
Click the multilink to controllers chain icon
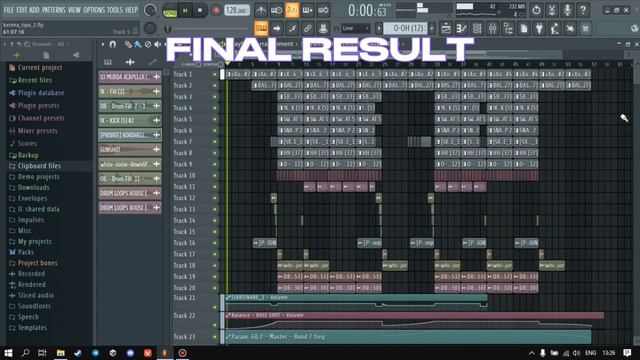click(307, 28)
